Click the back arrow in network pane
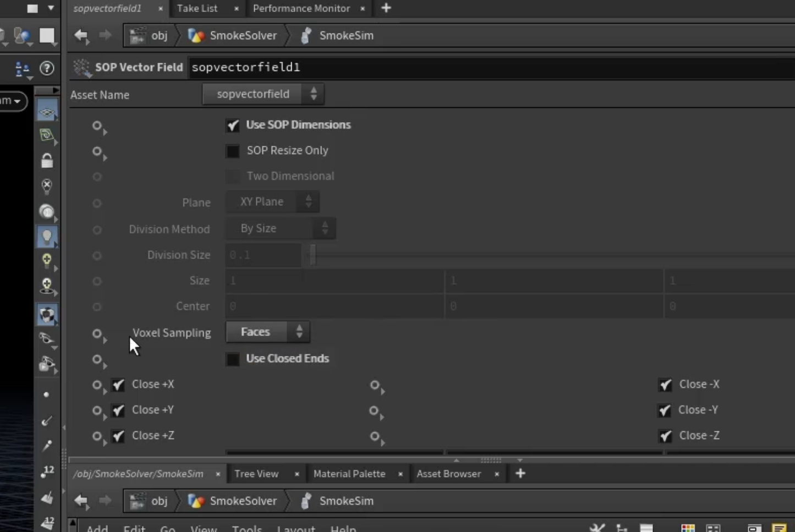 (x=81, y=501)
